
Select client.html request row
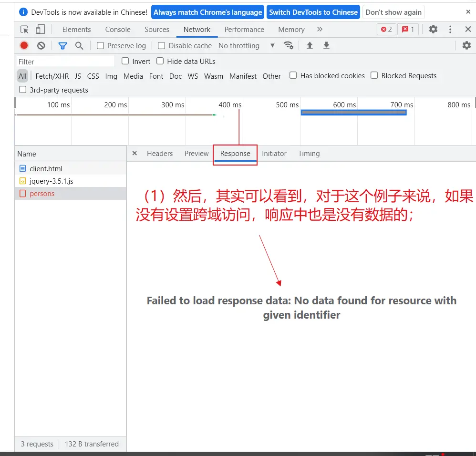click(x=71, y=168)
